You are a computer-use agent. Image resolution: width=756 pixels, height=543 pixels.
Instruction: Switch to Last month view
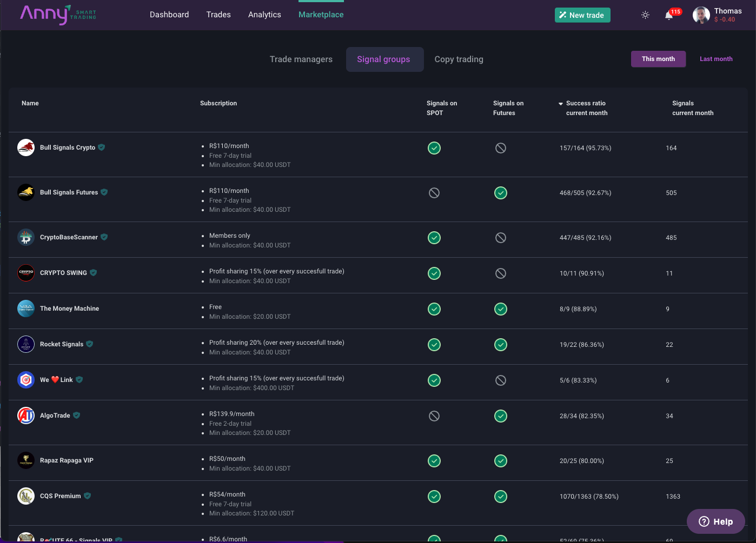716,59
